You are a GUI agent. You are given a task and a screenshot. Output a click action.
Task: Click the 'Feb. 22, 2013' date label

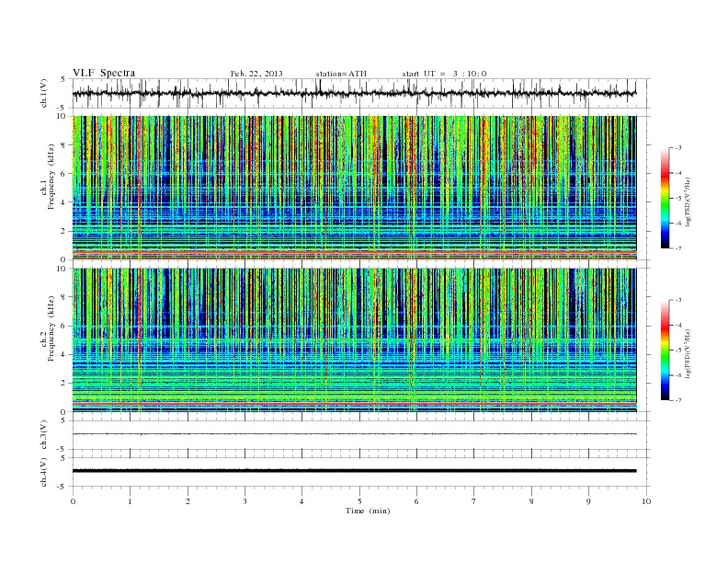[256, 74]
